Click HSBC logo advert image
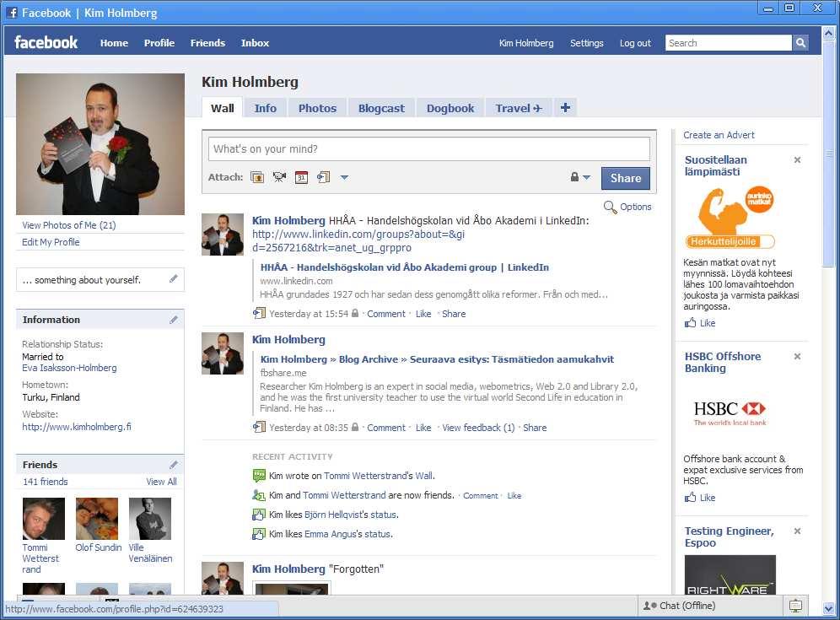Image resolution: width=840 pixels, height=620 pixels. coord(730,412)
